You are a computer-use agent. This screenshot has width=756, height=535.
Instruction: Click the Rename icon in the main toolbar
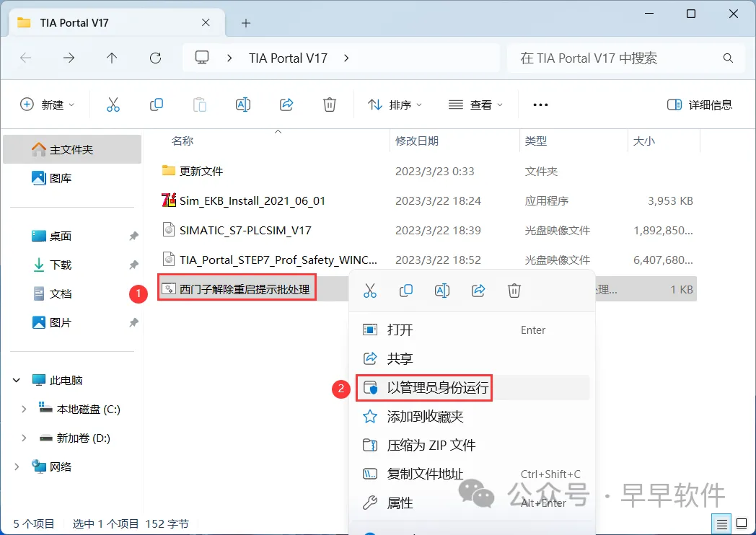coord(243,105)
